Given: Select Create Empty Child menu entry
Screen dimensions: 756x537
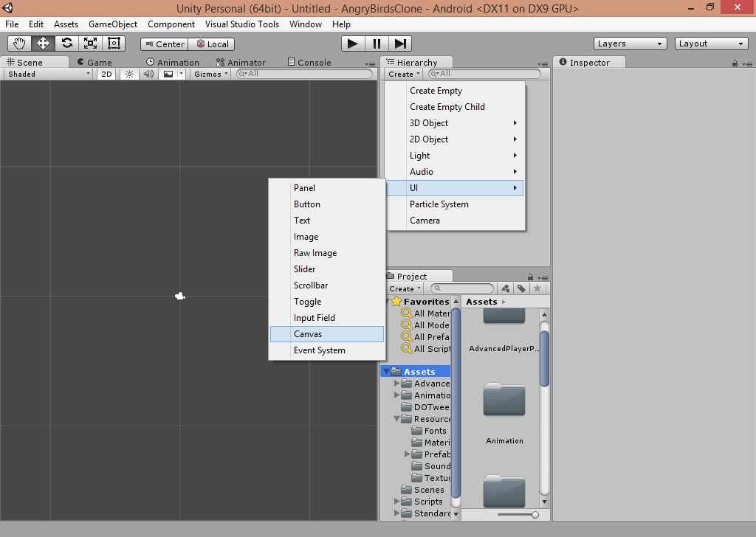Looking at the screenshot, I should pos(455,107).
